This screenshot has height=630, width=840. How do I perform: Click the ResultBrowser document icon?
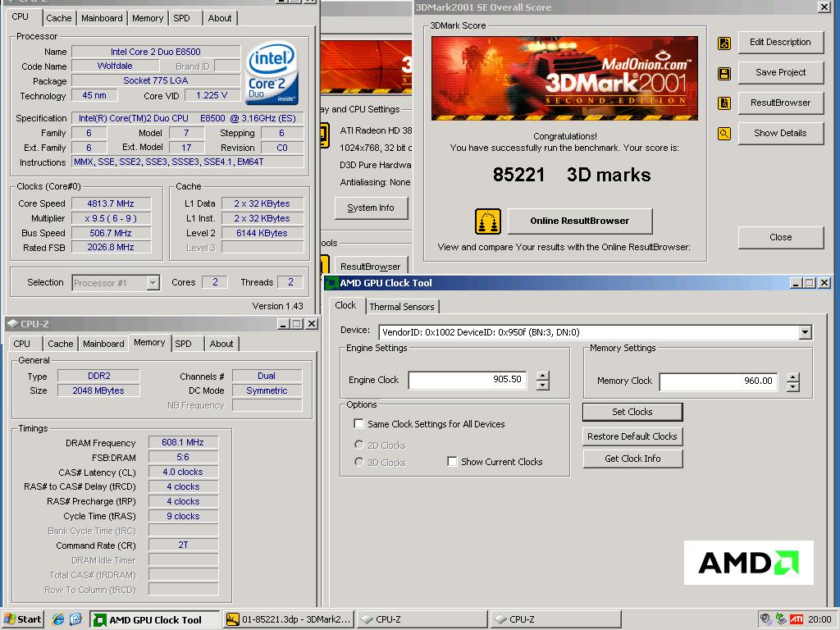[x=724, y=103]
